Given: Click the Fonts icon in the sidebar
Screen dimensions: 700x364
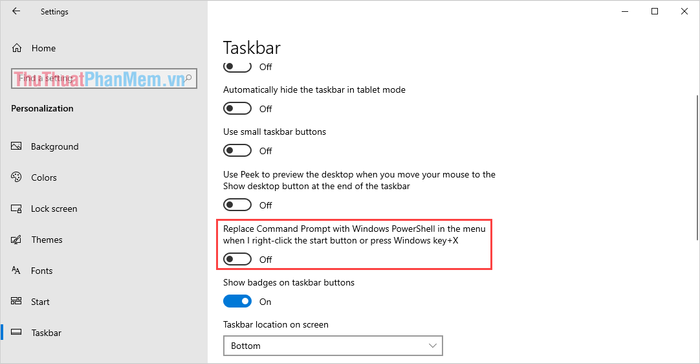Looking at the screenshot, I should click(x=16, y=271).
